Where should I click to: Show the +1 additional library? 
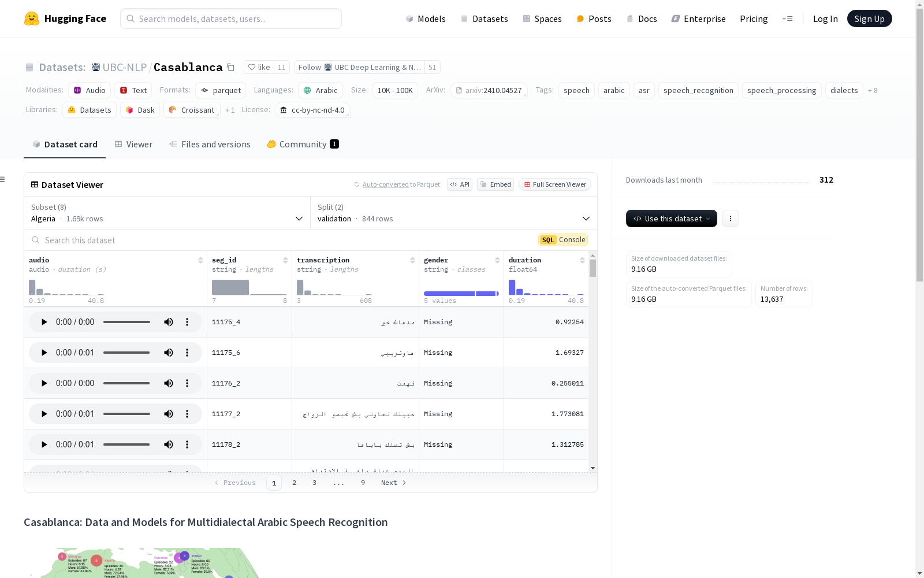230,110
